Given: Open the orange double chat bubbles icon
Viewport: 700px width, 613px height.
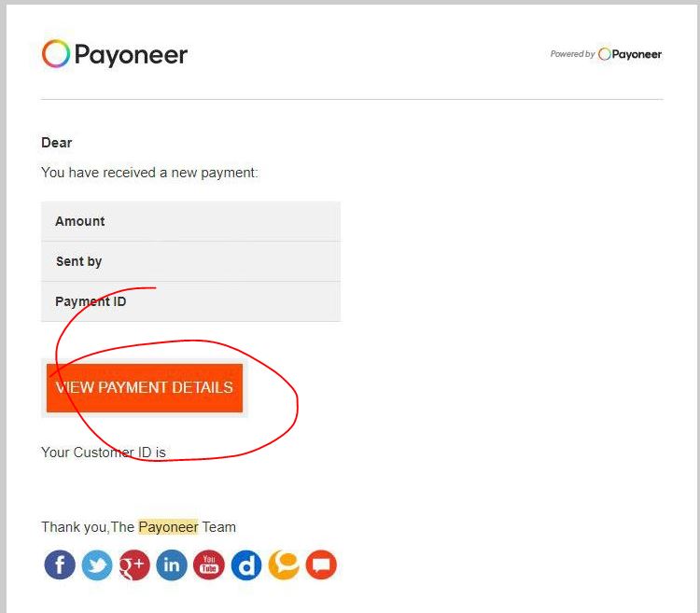Looking at the screenshot, I should pyautogui.click(x=284, y=564).
